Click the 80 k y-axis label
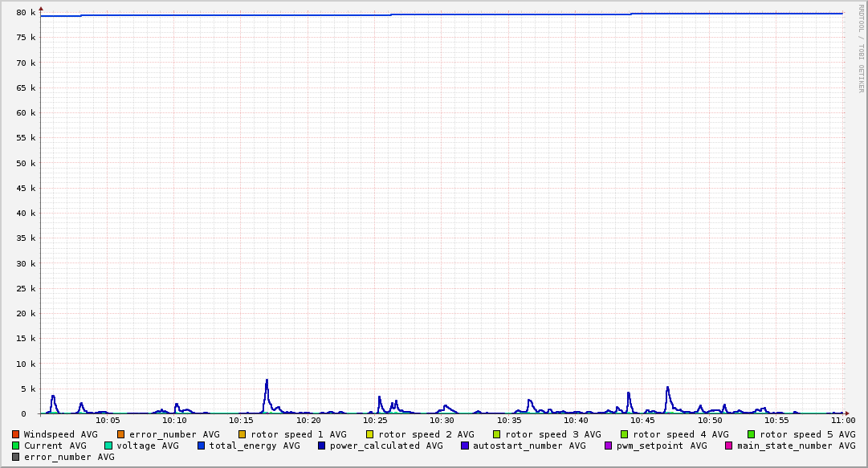Image resolution: width=868 pixels, height=468 pixels. [26, 13]
